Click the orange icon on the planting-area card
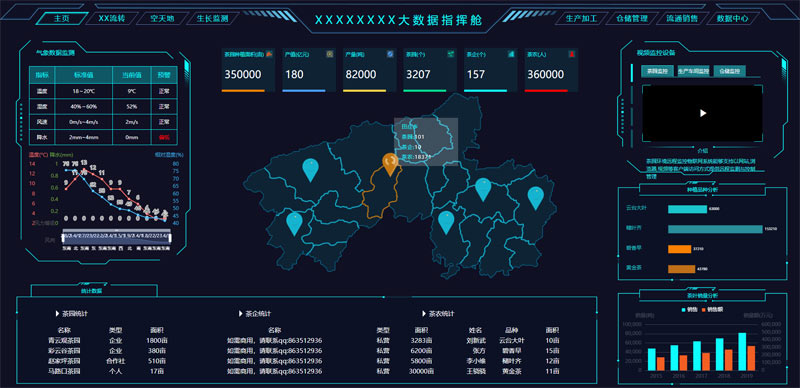The width and height of the screenshot is (800, 388). [x=269, y=53]
